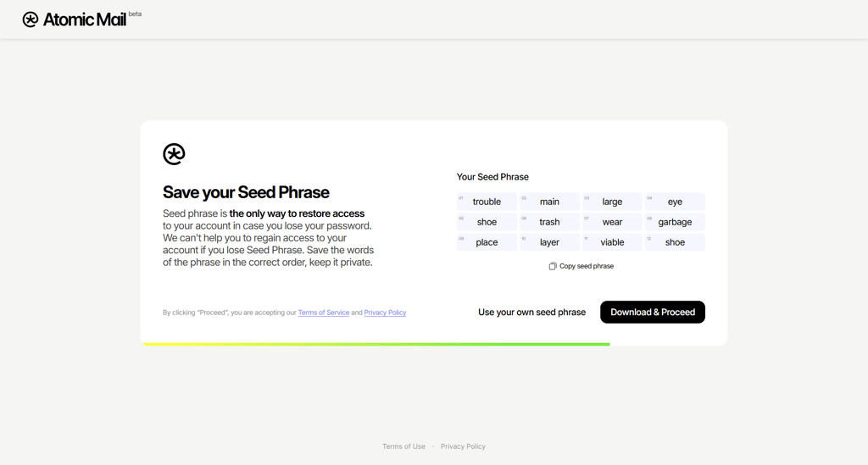Choose Use your own seed phrase
Viewport: 868px width, 465px height.
click(532, 313)
